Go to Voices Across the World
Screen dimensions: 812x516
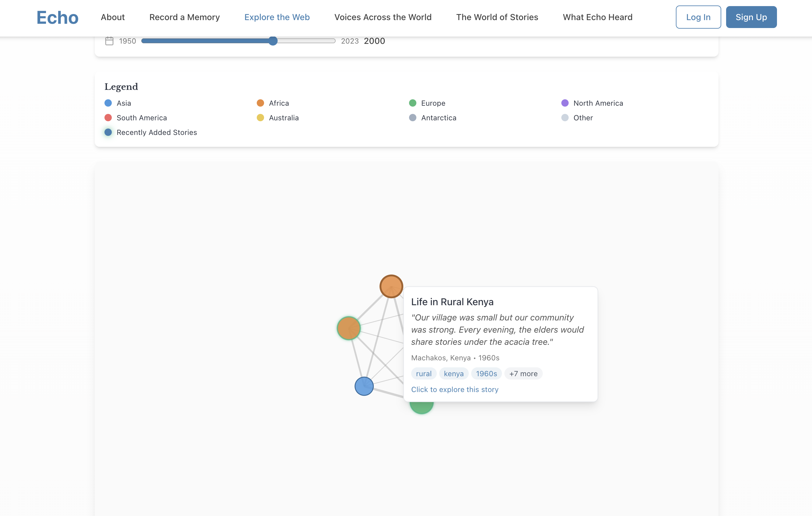383,17
